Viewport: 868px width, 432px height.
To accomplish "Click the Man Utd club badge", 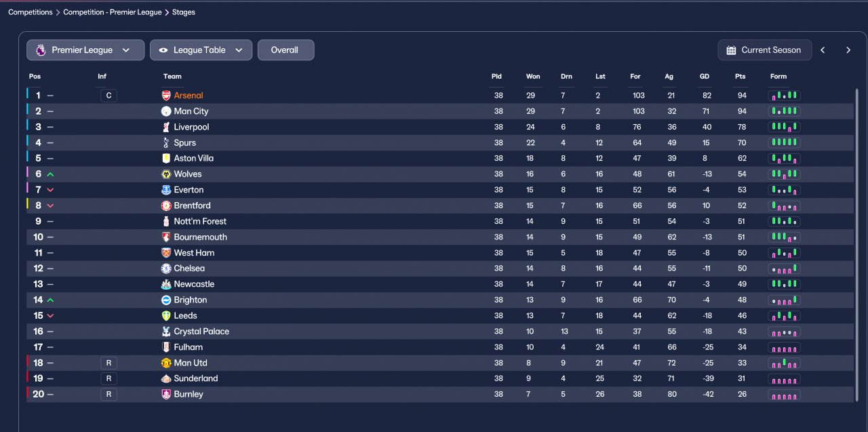I will (166, 363).
